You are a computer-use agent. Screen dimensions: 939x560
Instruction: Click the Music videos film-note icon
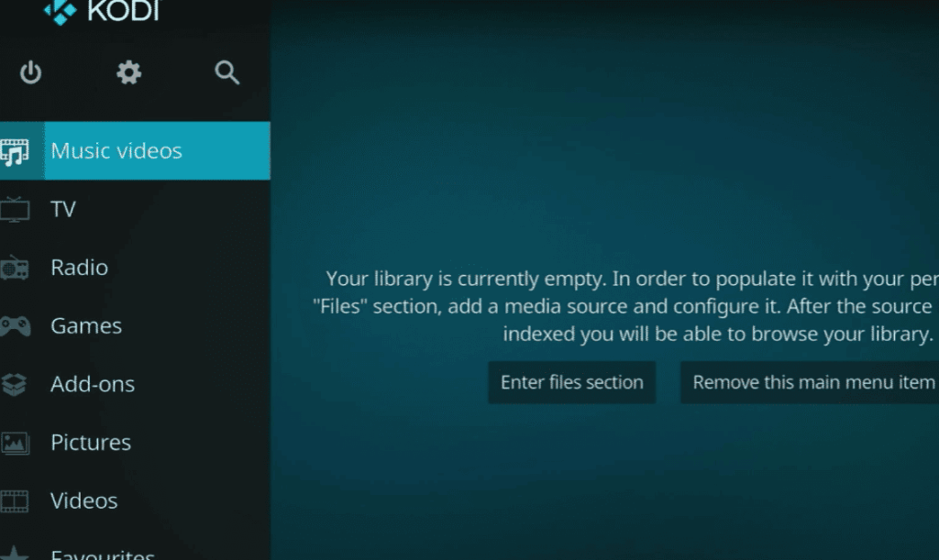(x=15, y=152)
